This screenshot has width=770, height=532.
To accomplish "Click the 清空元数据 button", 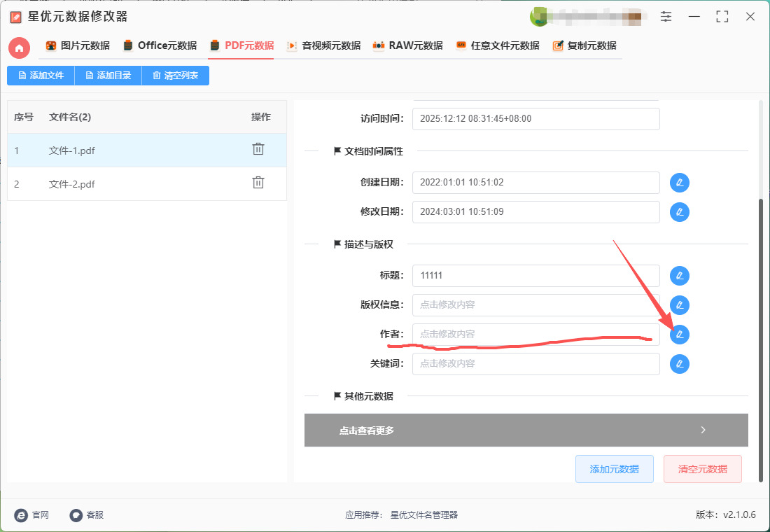I will [702, 469].
